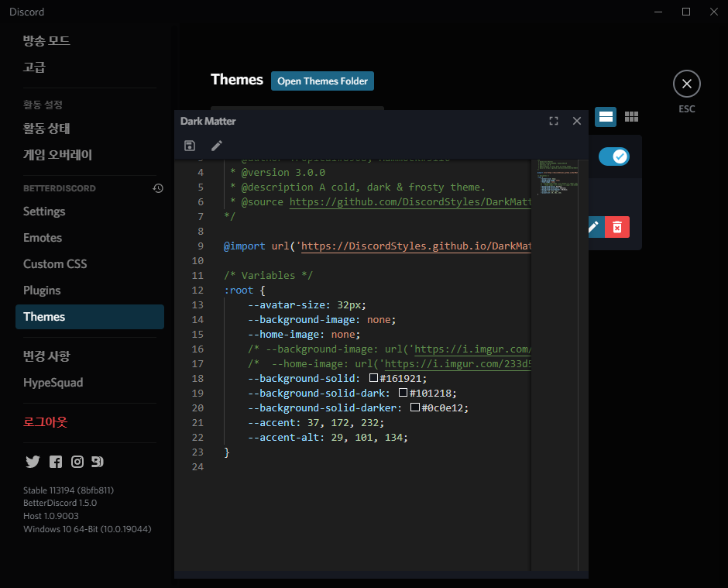
Task: Click the /* Variables */ comment line
Action: 269,276
